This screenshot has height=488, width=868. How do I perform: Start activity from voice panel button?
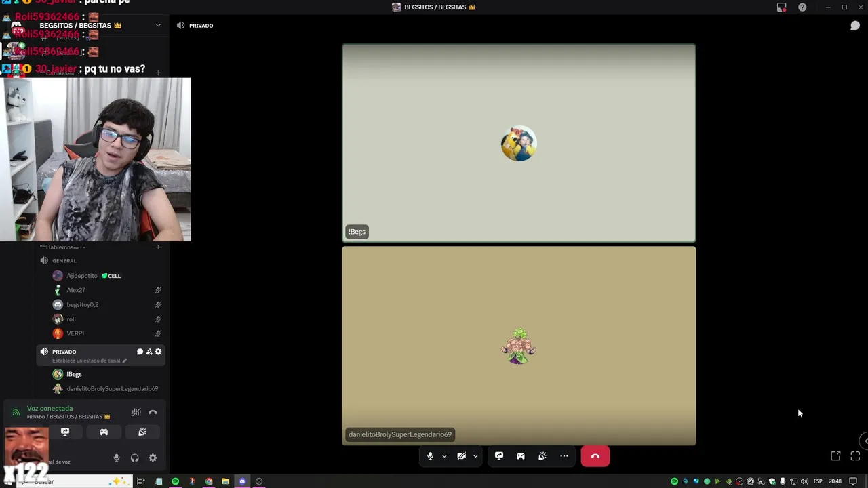coord(104,432)
